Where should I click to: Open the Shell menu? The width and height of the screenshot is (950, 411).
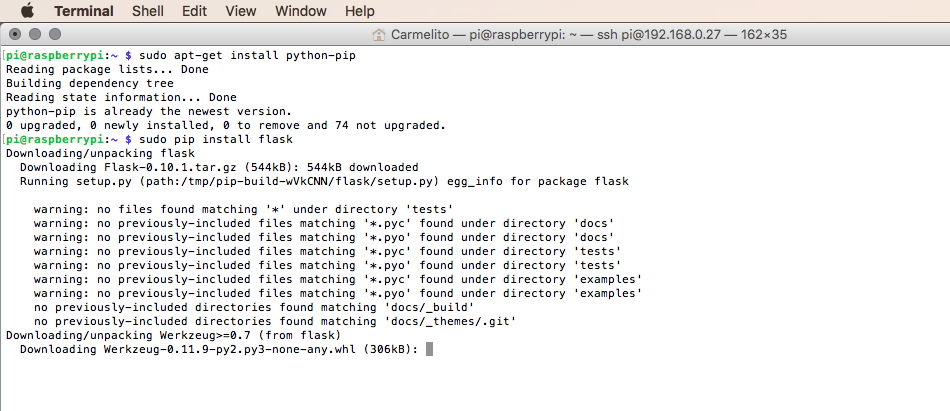[x=148, y=11]
